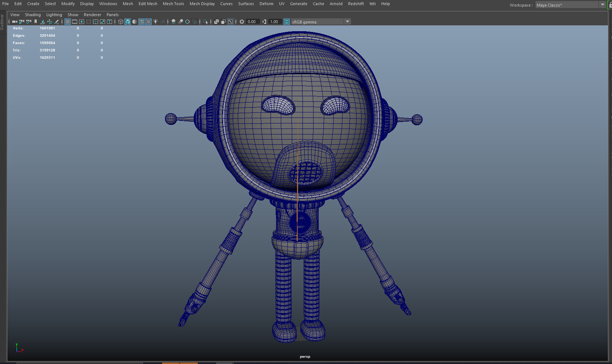Click the Shading panel menu
This screenshot has height=364, width=612.
point(33,15)
